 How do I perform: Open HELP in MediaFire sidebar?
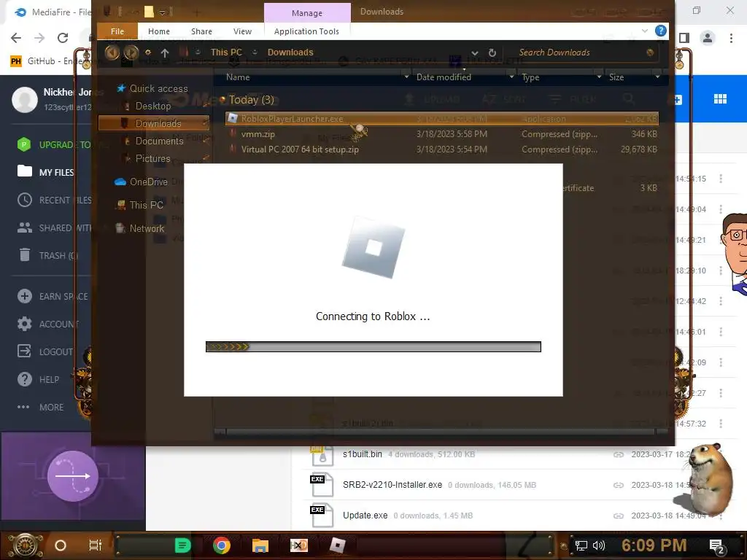click(x=38, y=379)
